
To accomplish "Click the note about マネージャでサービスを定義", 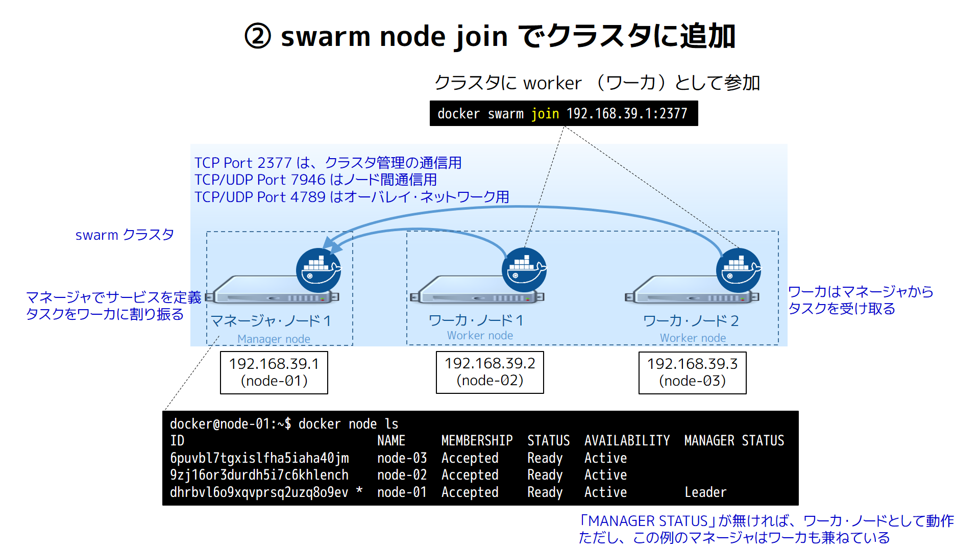I will click(x=113, y=306).
